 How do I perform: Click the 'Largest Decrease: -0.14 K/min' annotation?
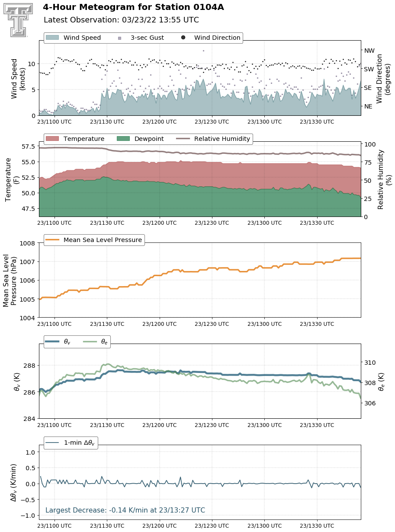coord(125,510)
